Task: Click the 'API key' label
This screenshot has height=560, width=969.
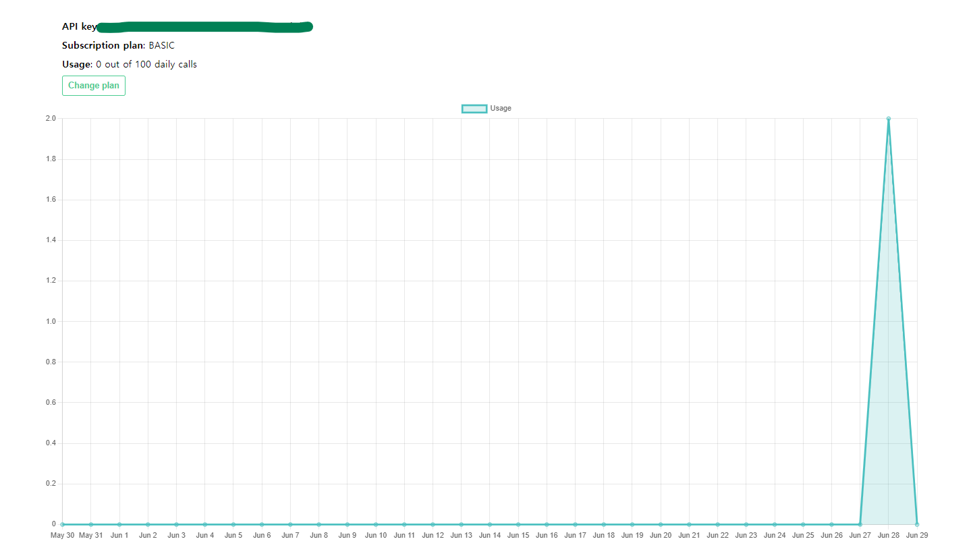Action: click(x=80, y=26)
